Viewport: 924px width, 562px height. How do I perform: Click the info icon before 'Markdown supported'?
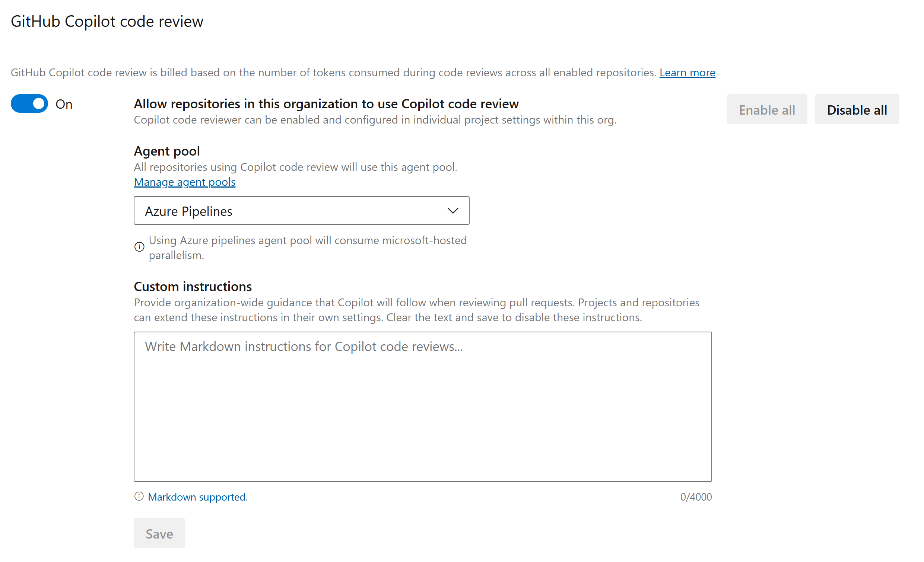pyautogui.click(x=139, y=496)
